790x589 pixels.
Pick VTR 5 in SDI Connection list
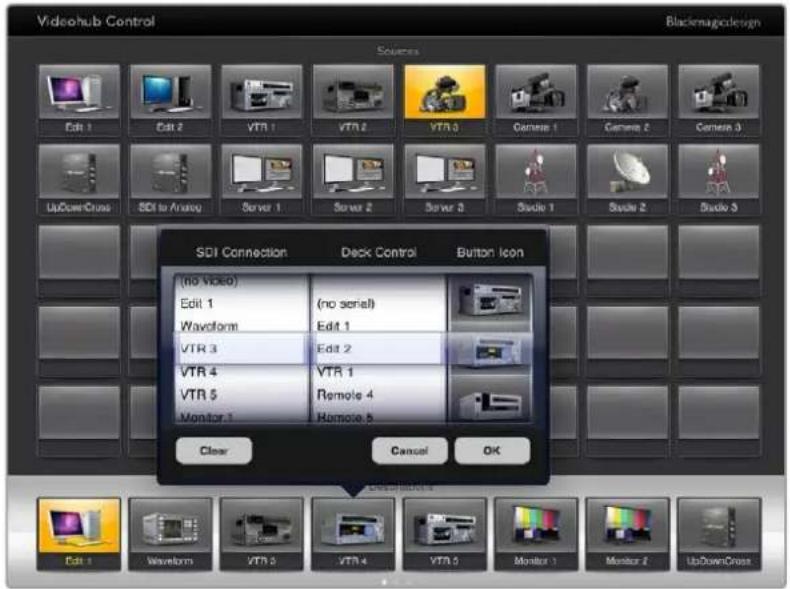click(241, 395)
